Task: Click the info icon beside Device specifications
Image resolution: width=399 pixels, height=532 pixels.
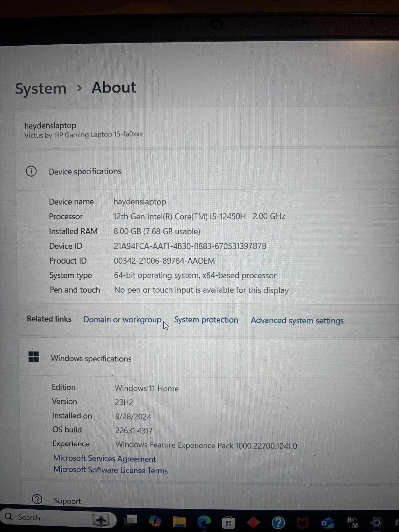Action: tap(31, 171)
